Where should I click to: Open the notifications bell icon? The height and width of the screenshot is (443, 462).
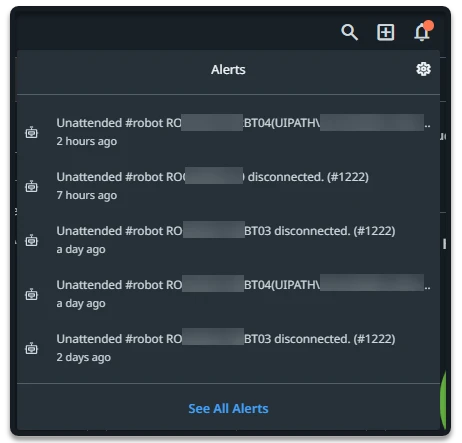[x=422, y=32]
